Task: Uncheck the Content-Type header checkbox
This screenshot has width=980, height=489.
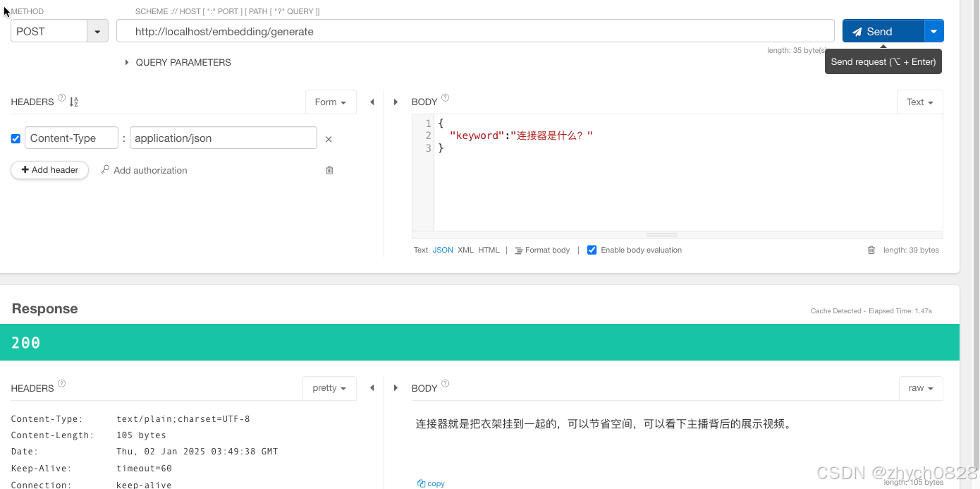Action: [16, 138]
